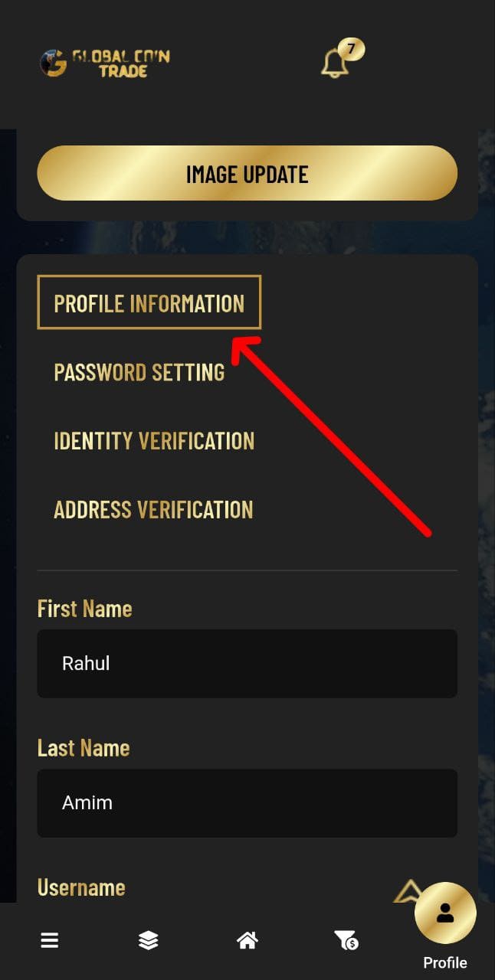Tap the GLOBAL COIN TRADE brand text
The height and width of the screenshot is (980, 495).
[121, 63]
